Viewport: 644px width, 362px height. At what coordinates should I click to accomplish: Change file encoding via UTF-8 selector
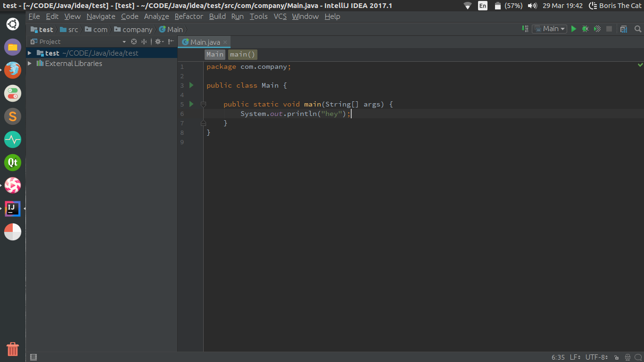(596, 357)
